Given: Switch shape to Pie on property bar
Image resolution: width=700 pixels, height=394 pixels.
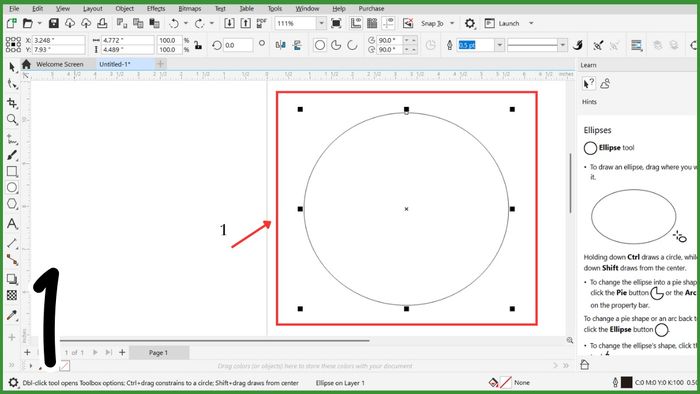Looking at the screenshot, I should click(x=336, y=45).
